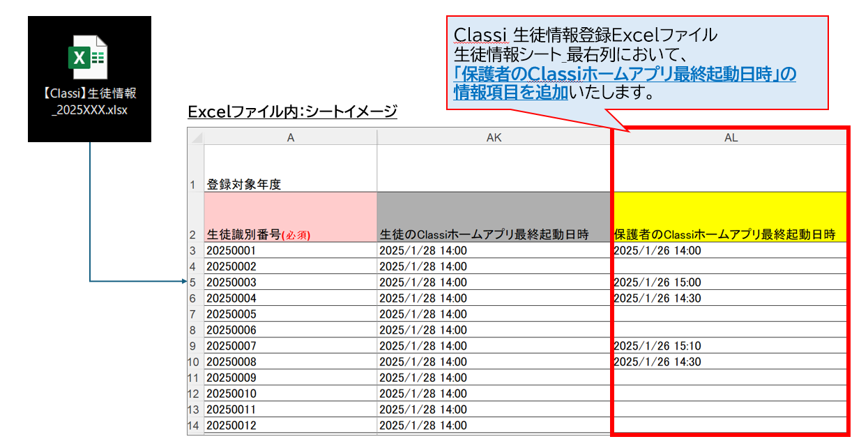
Task: Select the cell reading 2025/1/26 15:10
Action: 730,346
